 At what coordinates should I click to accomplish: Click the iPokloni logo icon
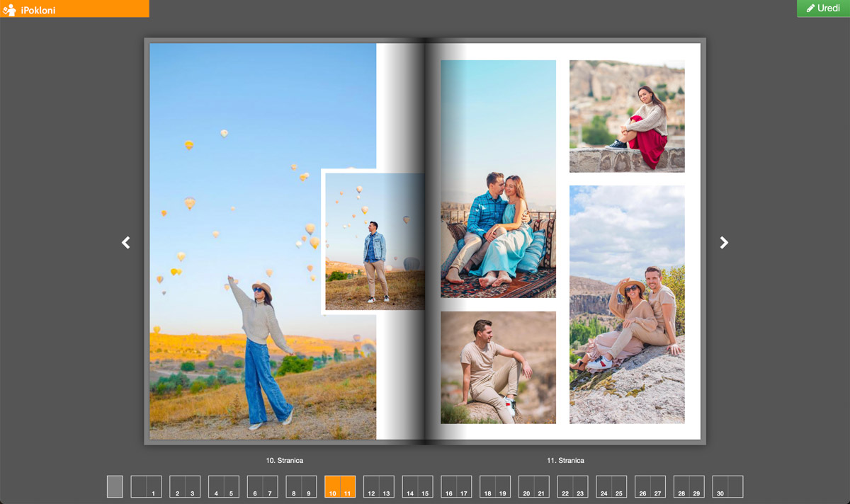pyautogui.click(x=10, y=10)
